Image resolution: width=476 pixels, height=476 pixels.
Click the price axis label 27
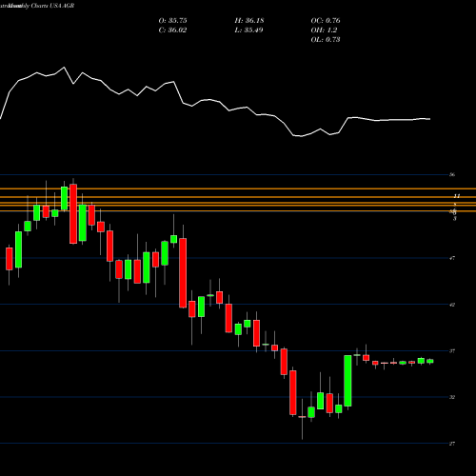452,444
